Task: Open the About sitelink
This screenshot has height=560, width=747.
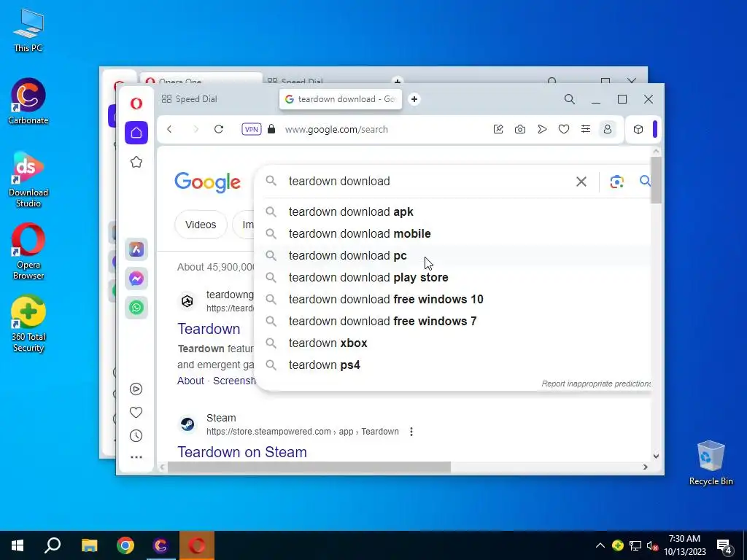Action: [190, 381]
